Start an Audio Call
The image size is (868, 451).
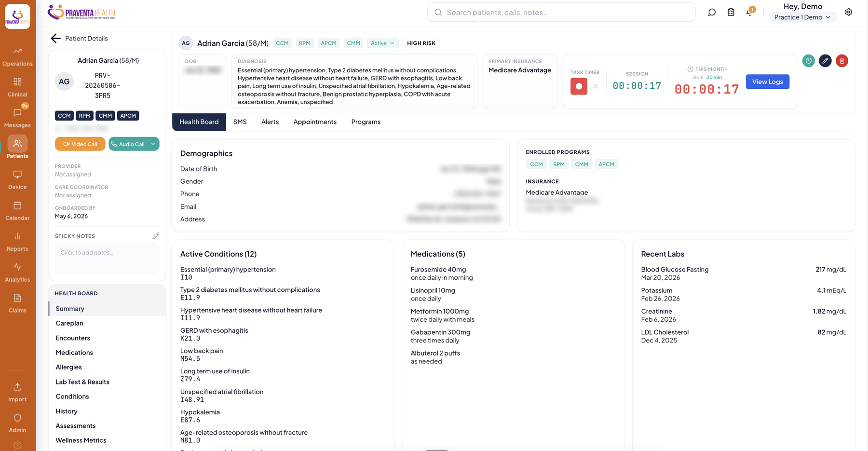pos(128,144)
